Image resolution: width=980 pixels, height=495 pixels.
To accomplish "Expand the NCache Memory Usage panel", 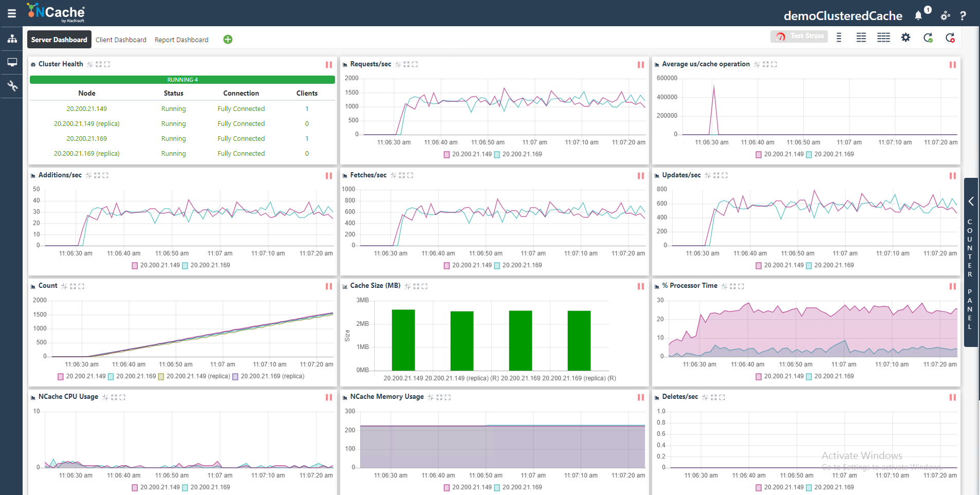I will [439, 397].
